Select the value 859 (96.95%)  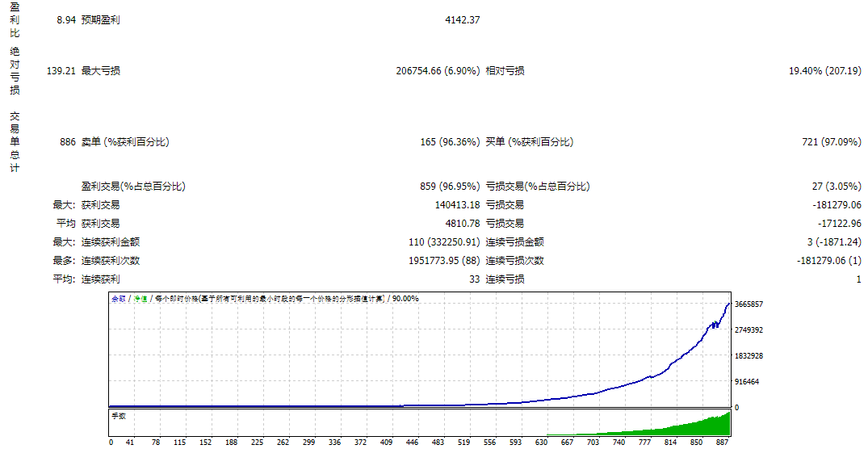click(450, 187)
